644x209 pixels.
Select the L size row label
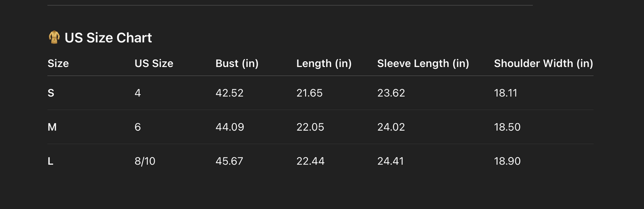pos(50,161)
